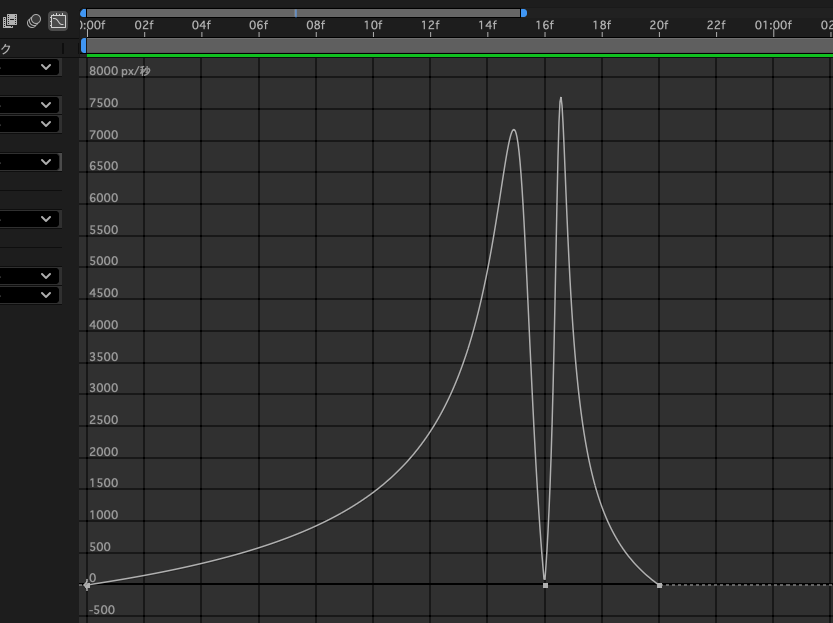Viewport: 833px width, 623px height.
Task: Click the tallest speed curve peak
Action: [x=560, y=98]
